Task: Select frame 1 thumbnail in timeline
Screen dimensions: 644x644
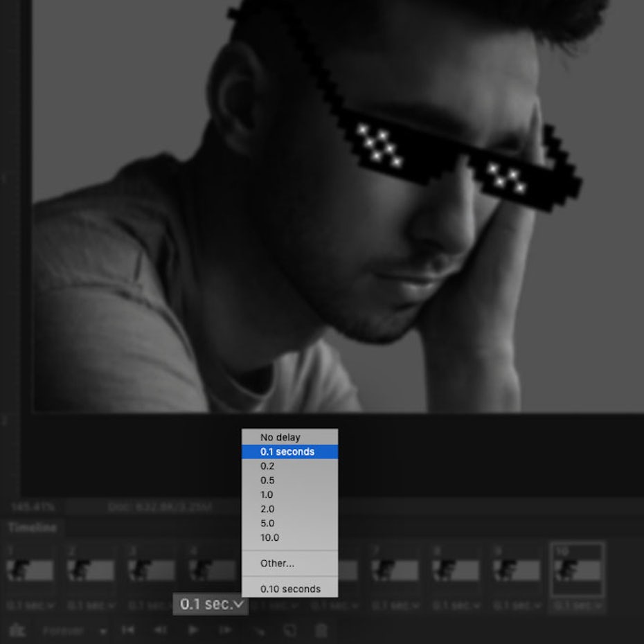Action: [x=30, y=570]
